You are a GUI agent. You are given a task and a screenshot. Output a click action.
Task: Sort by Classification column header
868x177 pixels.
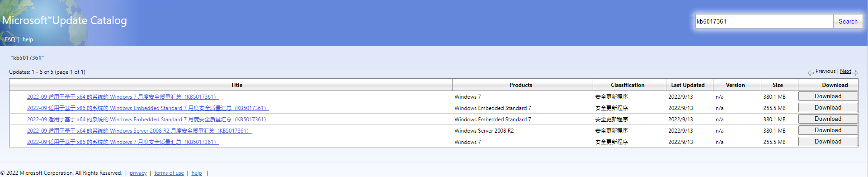pyautogui.click(x=627, y=85)
